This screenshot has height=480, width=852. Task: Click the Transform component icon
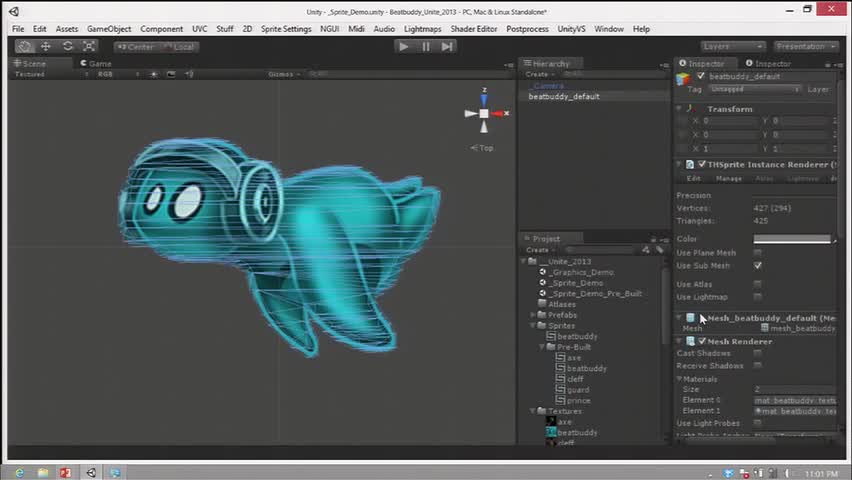click(x=691, y=109)
